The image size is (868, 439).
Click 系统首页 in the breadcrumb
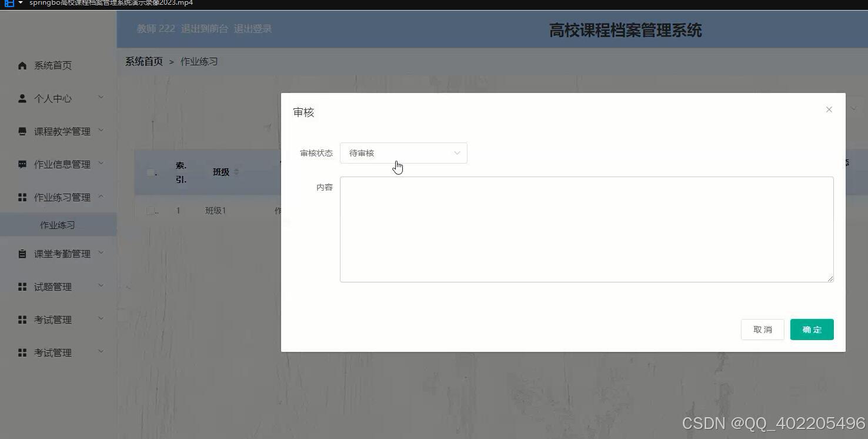tap(143, 61)
